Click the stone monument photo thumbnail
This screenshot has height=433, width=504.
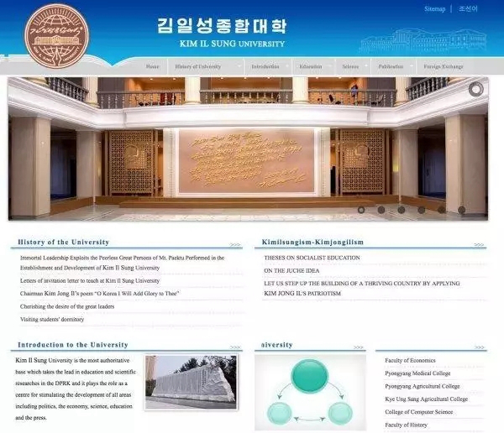pos(192,383)
